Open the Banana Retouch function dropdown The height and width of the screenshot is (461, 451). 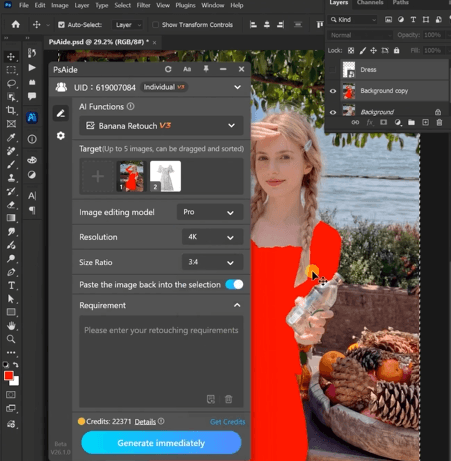coord(161,126)
